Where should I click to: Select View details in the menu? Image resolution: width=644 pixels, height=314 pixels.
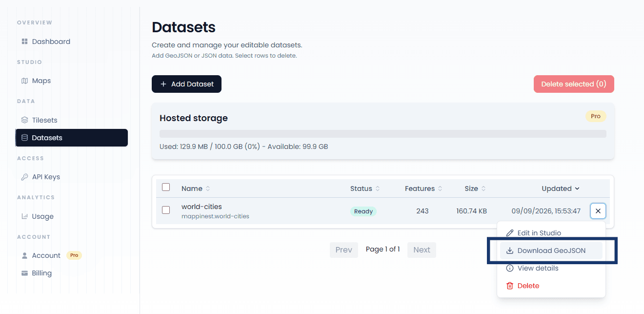coord(551,268)
